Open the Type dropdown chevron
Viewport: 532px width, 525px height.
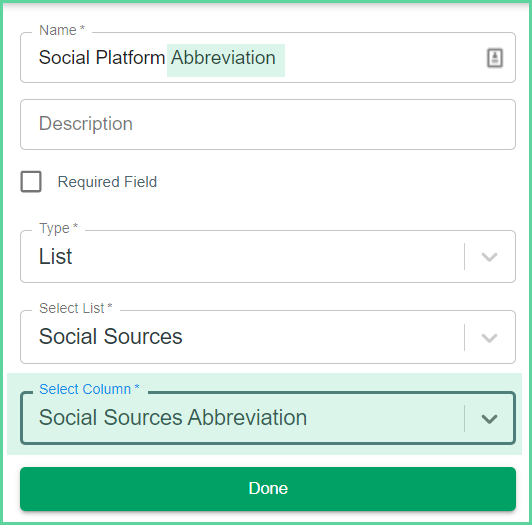(x=489, y=257)
